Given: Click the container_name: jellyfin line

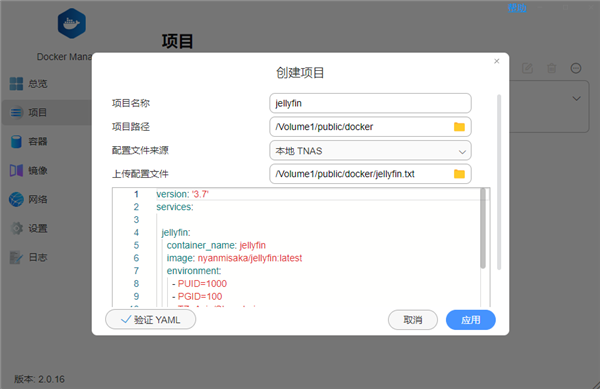Looking at the screenshot, I should point(216,245).
